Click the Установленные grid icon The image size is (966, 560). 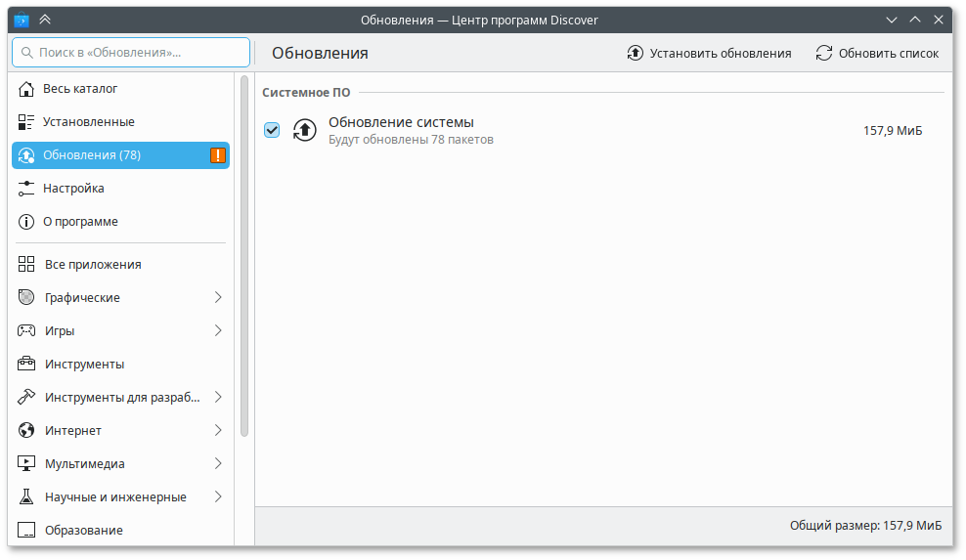[x=26, y=122]
